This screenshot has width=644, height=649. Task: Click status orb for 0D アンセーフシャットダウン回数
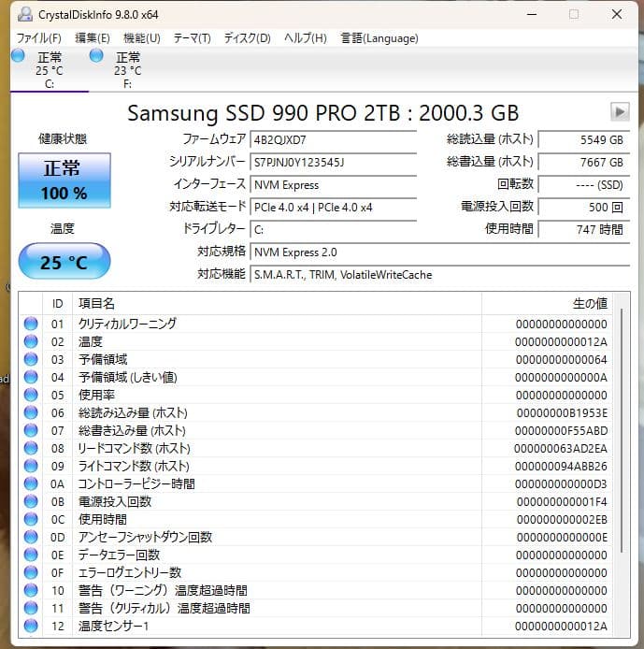[x=31, y=537]
